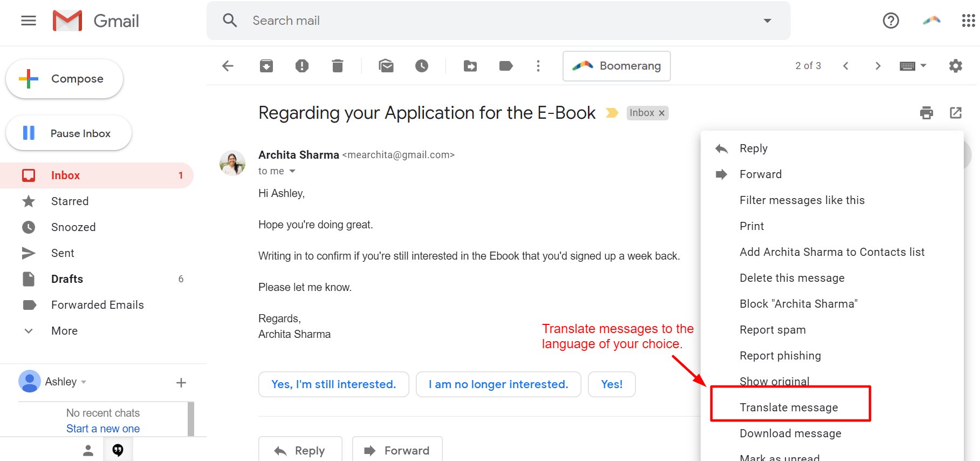Archive this email with the archive icon
Viewport: 980px width, 461px height.
[266, 66]
